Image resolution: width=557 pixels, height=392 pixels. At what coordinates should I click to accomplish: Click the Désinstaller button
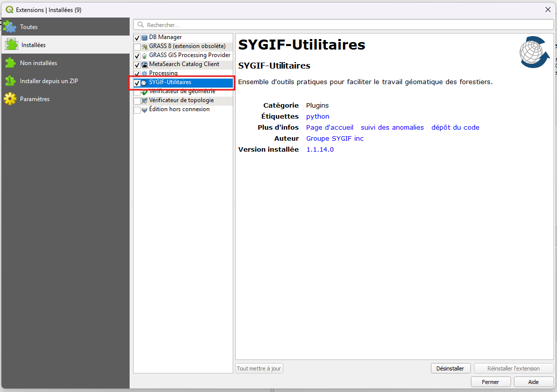(x=450, y=368)
